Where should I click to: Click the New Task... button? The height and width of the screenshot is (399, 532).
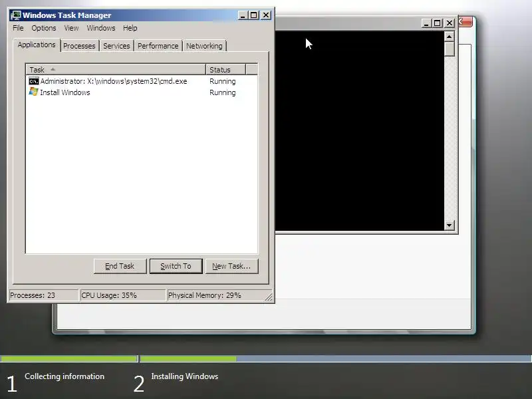pos(231,266)
